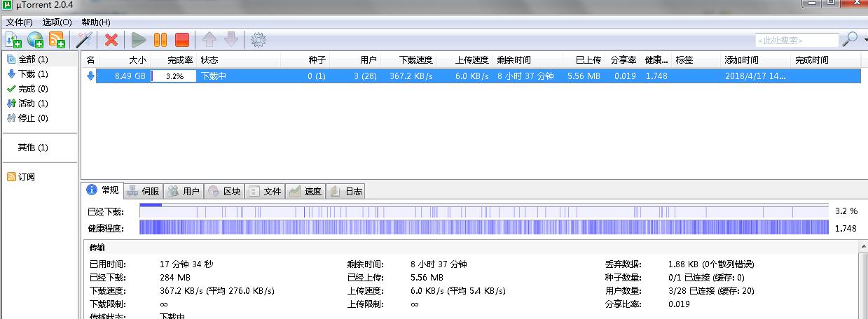
Task: Switch to the 区块 tab
Action: coord(224,191)
